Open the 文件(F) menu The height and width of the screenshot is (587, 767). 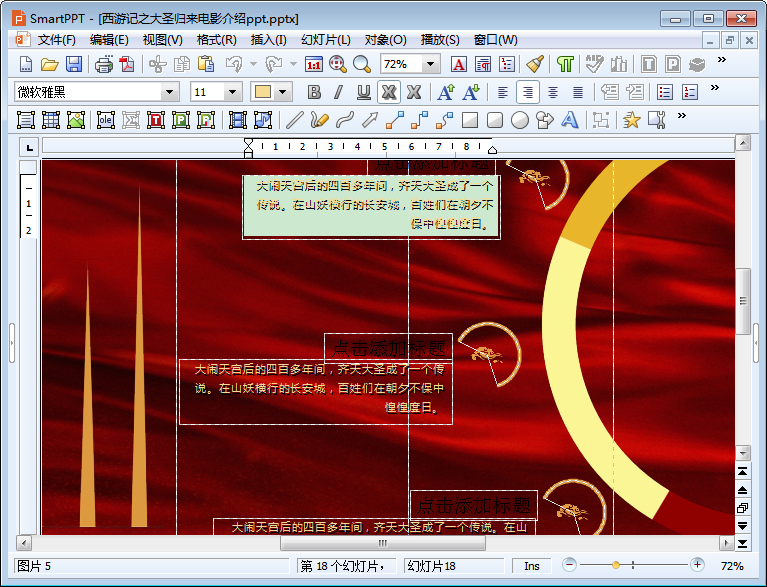tap(56, 40)
